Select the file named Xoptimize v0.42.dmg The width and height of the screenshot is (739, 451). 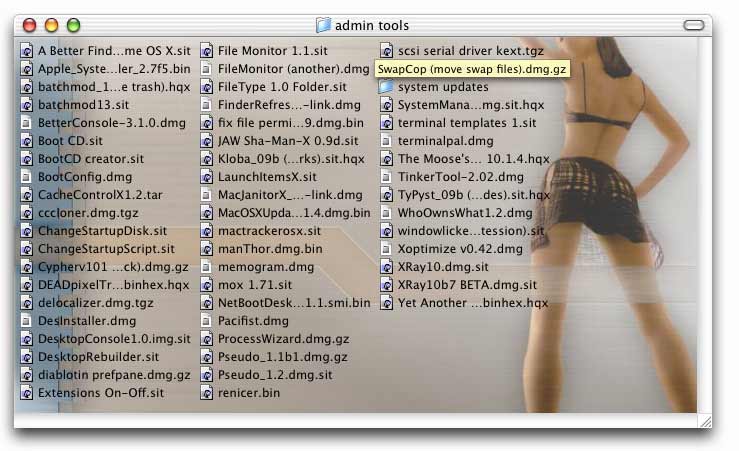460,249
